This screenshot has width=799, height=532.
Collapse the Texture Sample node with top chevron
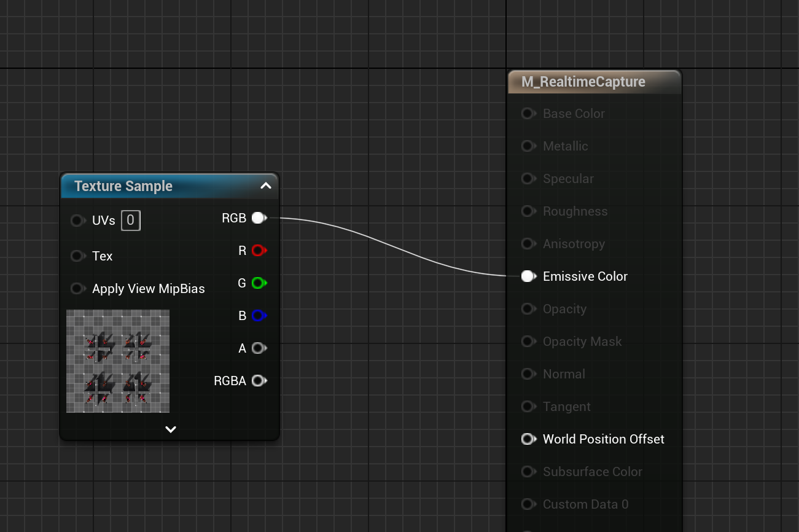click(x=265, y=186)
